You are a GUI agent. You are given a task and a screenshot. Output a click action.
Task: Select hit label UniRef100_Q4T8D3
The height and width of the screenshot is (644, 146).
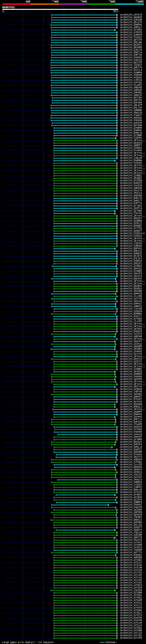tap(131, 329)
